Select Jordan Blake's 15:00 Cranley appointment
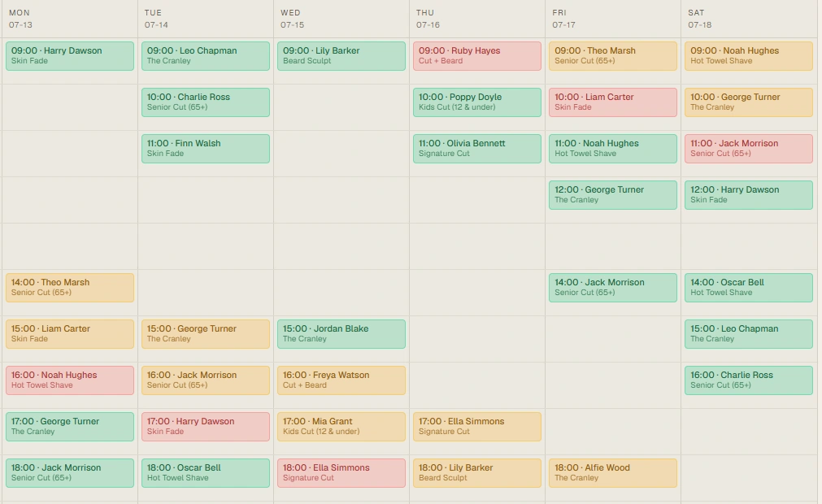Screen dimensions: 822x504 click(341, 334)
